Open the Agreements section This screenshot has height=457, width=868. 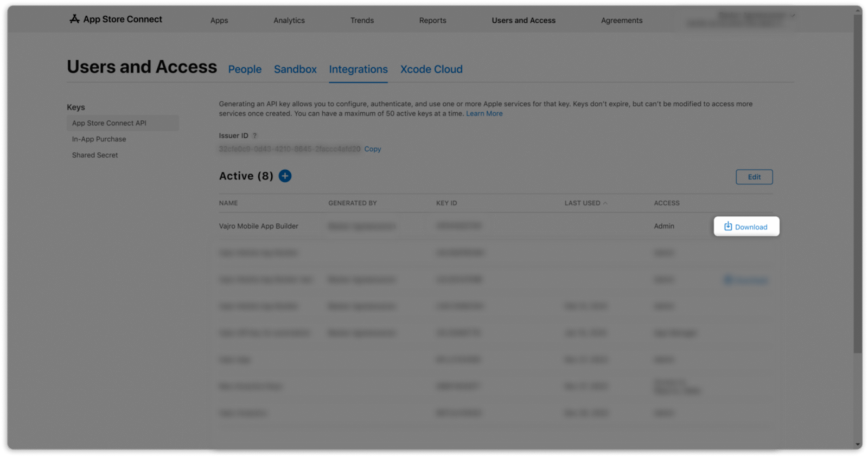tap(622, 21)
